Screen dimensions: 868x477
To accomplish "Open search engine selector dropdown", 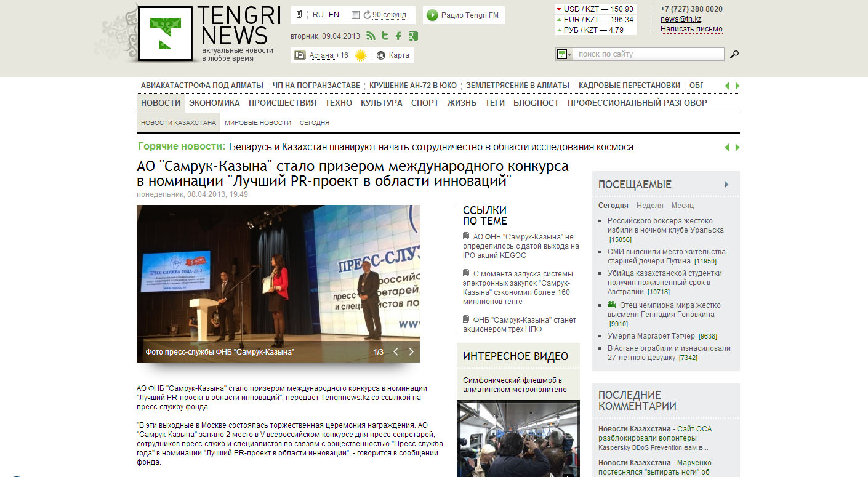I will (564, 54).
